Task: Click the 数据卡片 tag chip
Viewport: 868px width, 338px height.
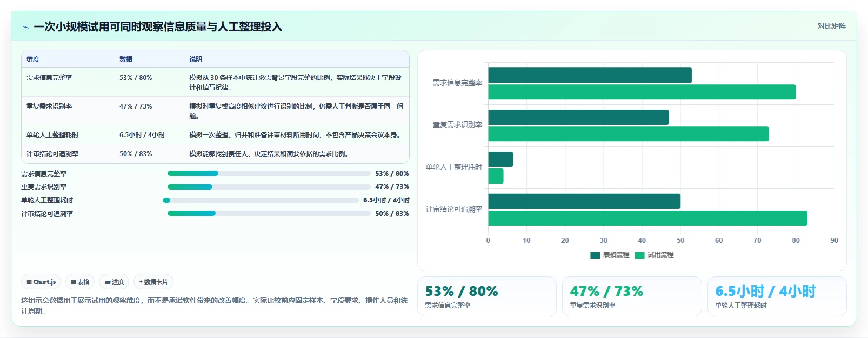Action: click(153, 282)
